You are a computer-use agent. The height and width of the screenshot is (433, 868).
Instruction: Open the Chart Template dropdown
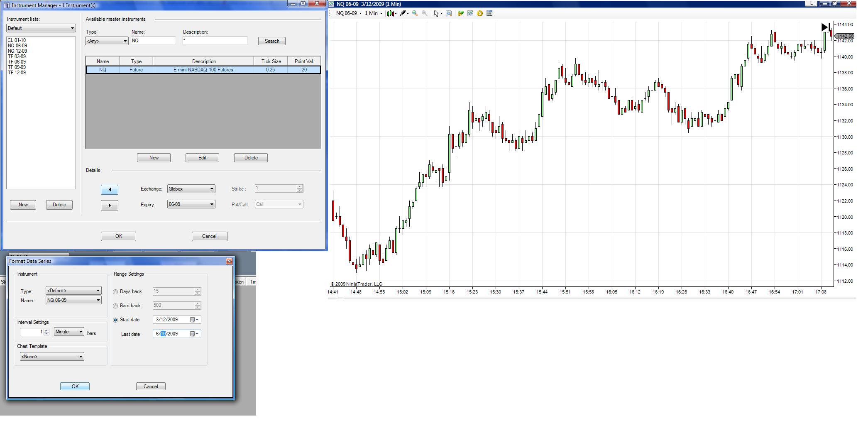click(52, 357)
